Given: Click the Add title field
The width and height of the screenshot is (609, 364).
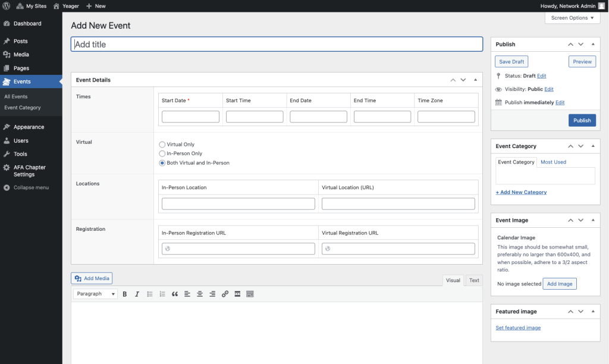Looking at the screenshot, I should [277, 44].
